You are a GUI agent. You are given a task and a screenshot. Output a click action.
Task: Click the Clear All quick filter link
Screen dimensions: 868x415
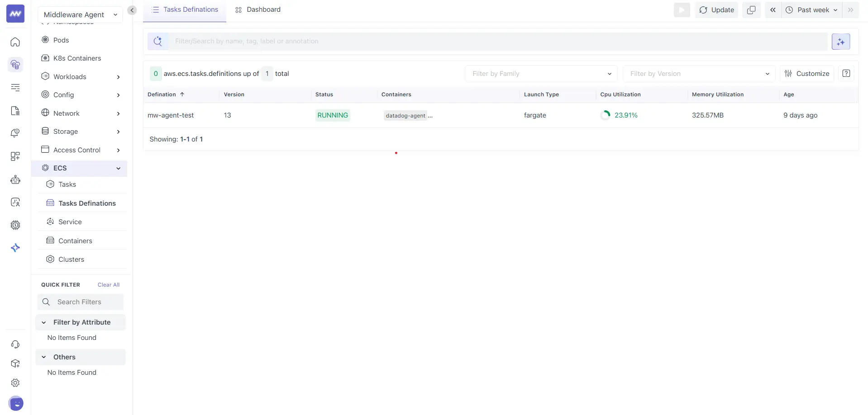click(108, 284)
